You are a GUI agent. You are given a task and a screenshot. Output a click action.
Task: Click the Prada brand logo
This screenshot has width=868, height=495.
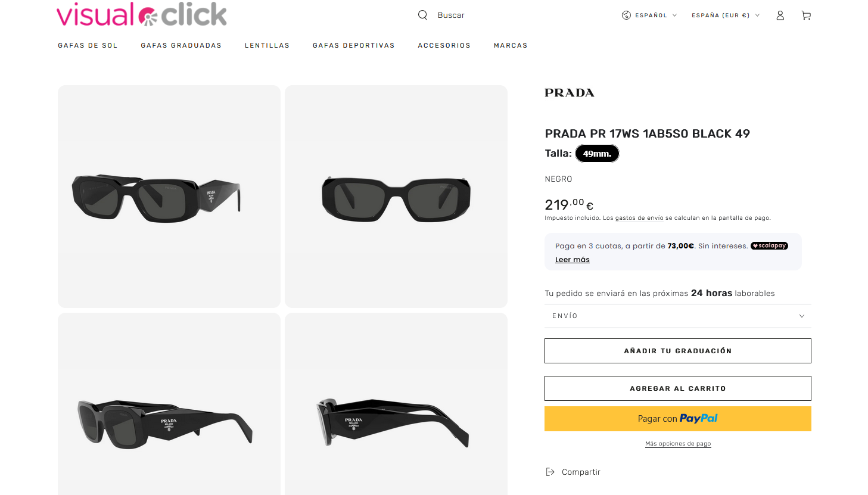click(x=570, y=93)
